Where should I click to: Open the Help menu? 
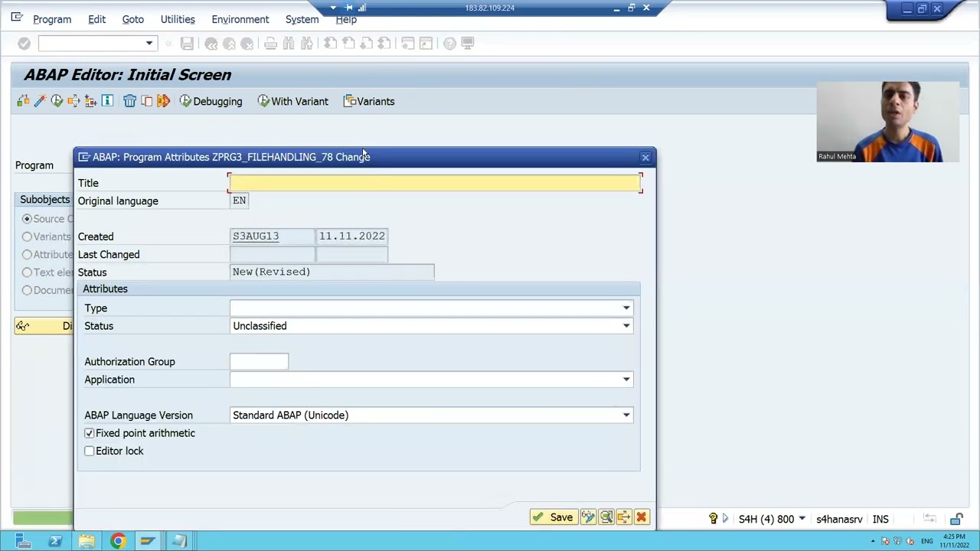pyautogui.click(x=346, y=19)
